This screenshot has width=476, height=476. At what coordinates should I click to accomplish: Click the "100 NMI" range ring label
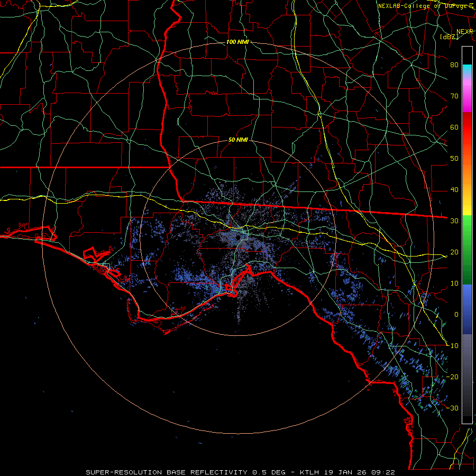click(x=237, y=42)
